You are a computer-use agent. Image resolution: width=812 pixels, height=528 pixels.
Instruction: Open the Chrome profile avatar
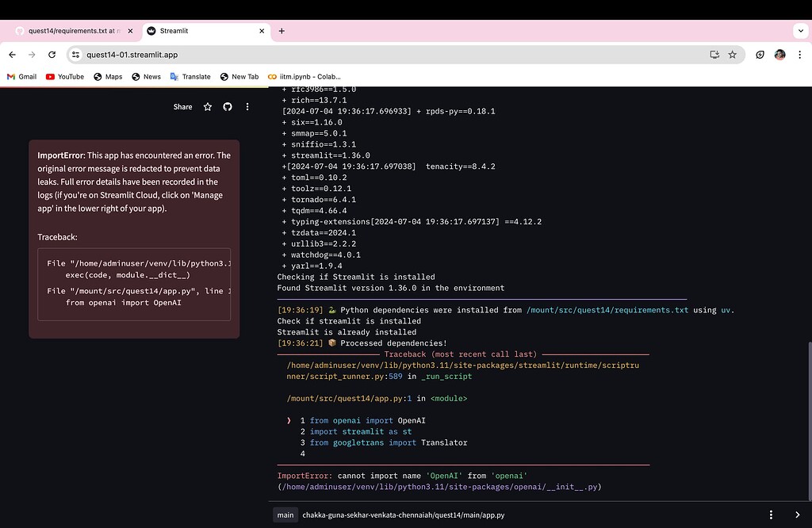(x=779, y=55)
